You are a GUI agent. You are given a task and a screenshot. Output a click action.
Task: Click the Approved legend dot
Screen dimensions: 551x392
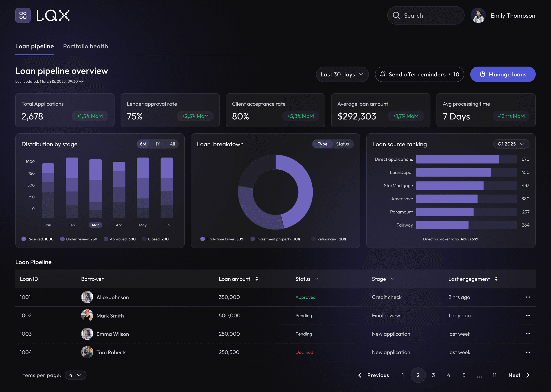click(x=106, y=239)
